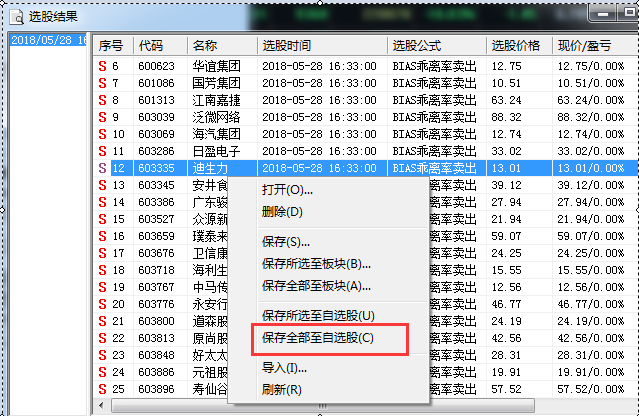The width and height of the screenshot is (639, 416).
Task: Select 保存(S)... menu entry
Action: tap(286, 242)
